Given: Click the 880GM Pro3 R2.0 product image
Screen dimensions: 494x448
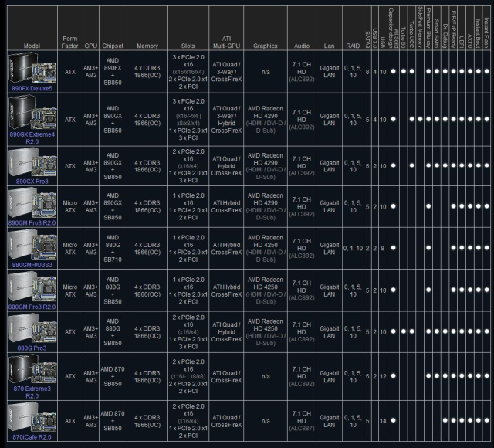Looking at the screenshot, I should click(x=31, y=287).
